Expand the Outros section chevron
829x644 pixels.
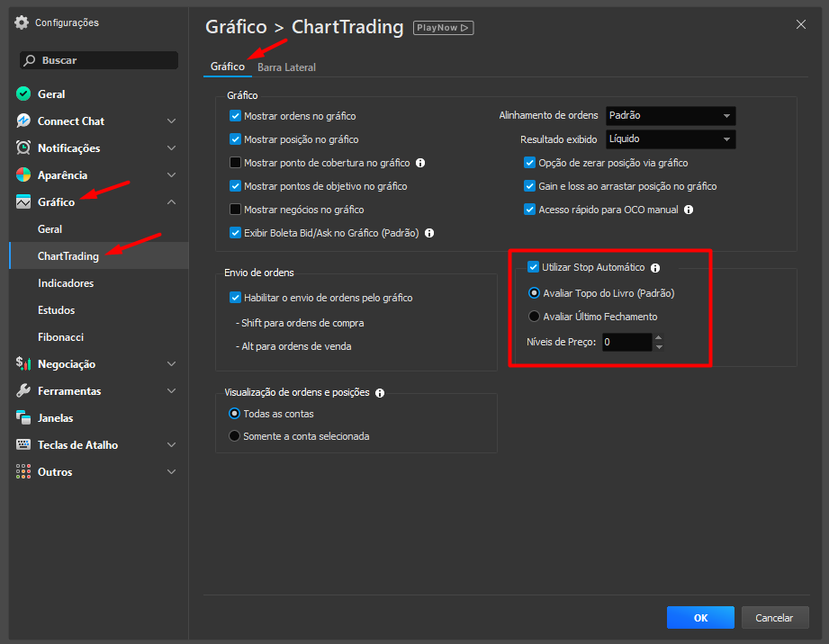171,472
